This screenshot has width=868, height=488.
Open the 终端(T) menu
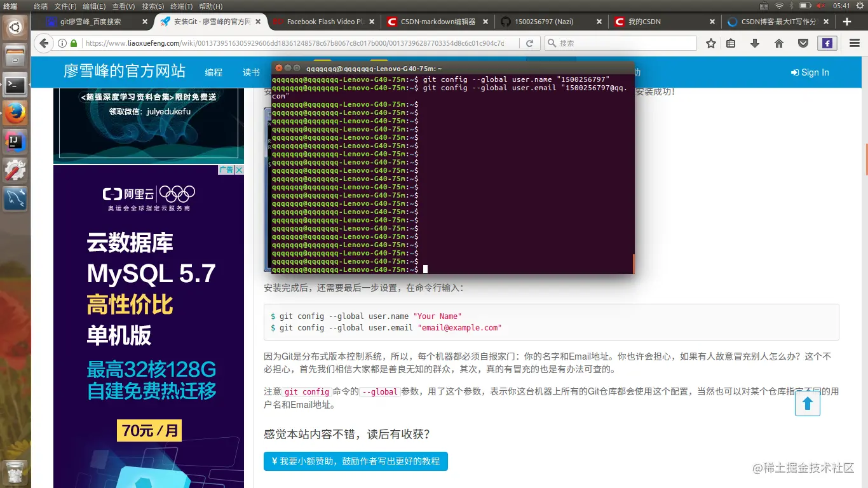(x=182, y=6)
